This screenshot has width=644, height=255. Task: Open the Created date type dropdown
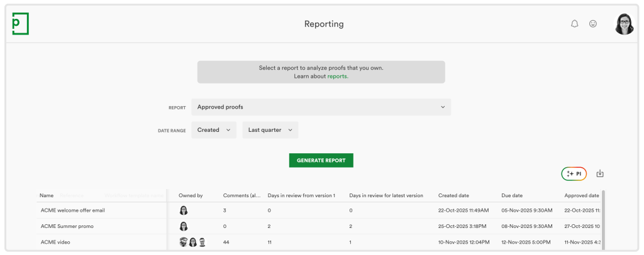tap(214, 130)
